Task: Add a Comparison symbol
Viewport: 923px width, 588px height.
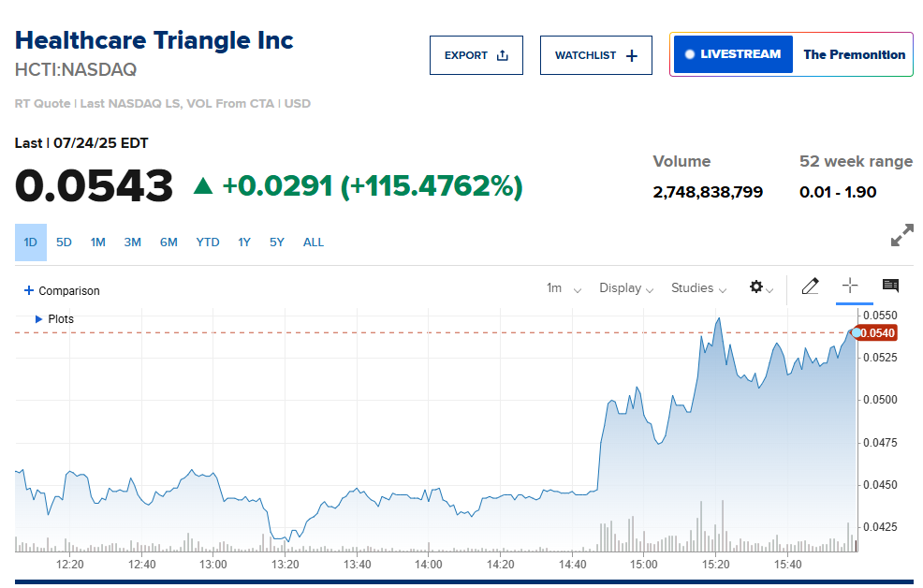Action: (62, 291)
